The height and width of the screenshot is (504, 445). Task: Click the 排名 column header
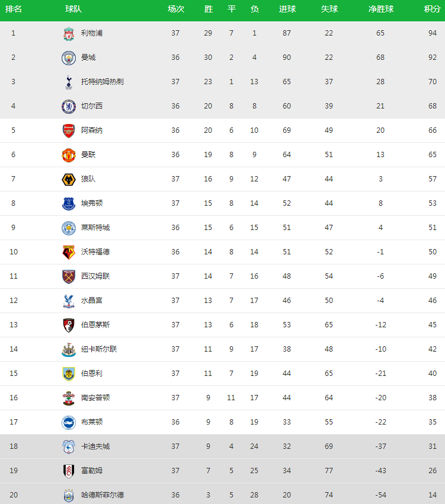(x=14, y=9)
